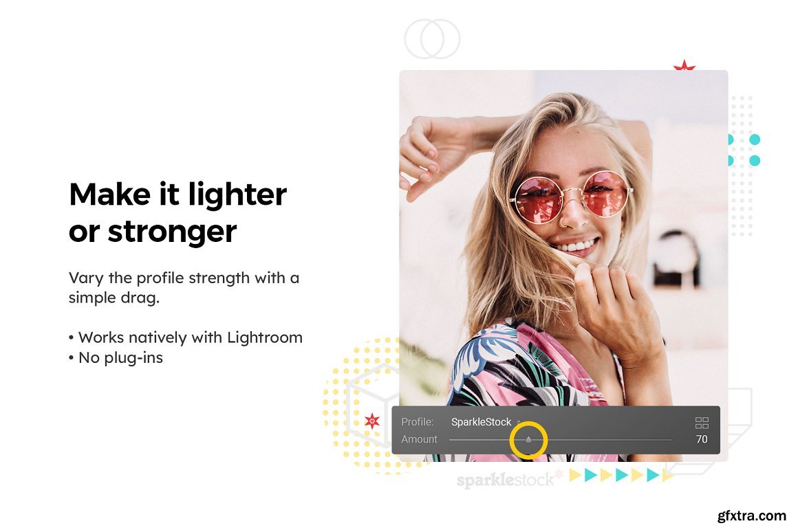Click the Profile: label
Viewport: 798px width, 532px height.
tap(418, 422)
